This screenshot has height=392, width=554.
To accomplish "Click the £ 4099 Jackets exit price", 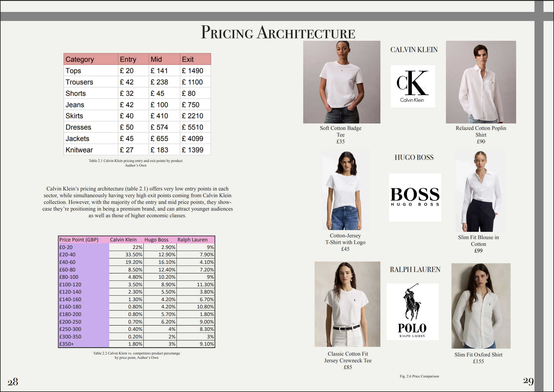I will (193, 139).
